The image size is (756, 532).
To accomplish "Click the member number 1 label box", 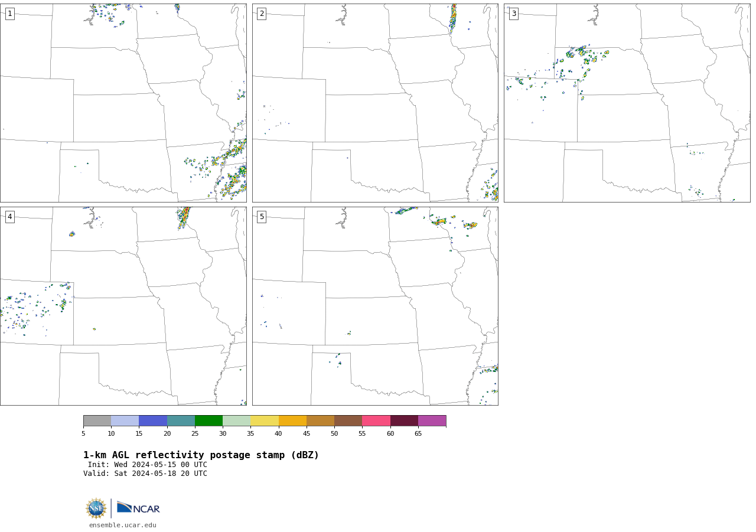I will [9, 14].
